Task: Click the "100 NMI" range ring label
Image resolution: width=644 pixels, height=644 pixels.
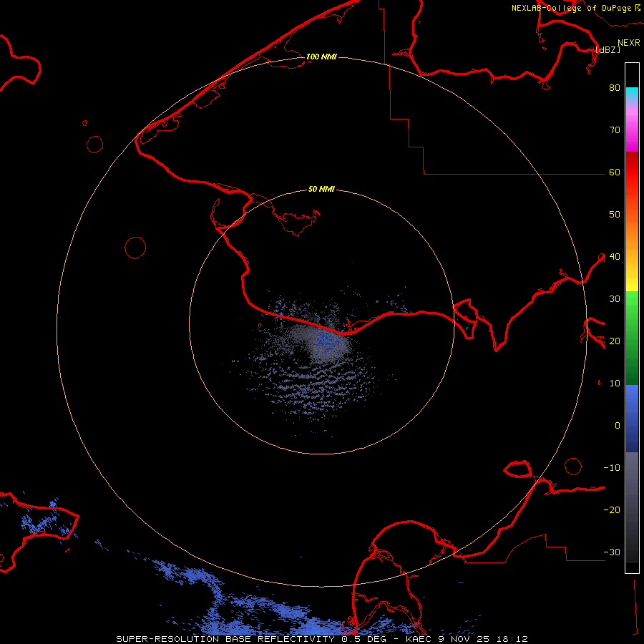Action: (x=321, y=57)
